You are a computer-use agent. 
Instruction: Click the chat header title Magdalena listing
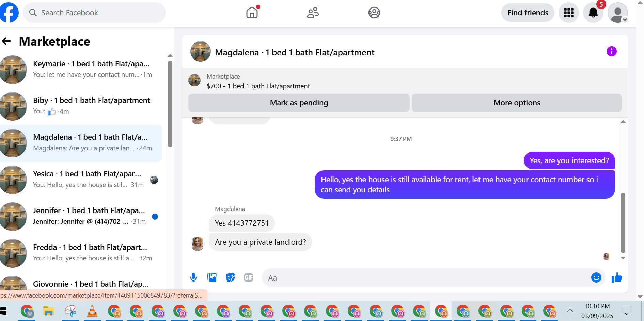(295, 52)
